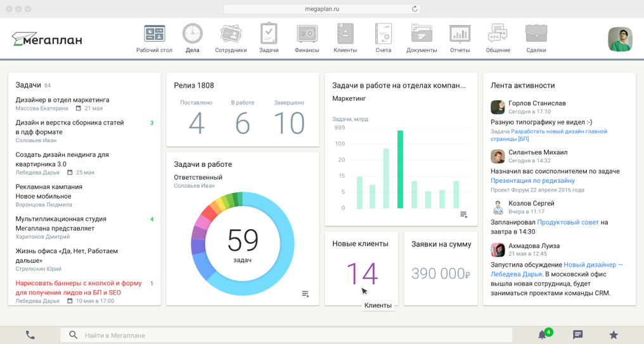Open the Отчеты chart icon
The width and height of the screenshot is (644, 344).
(x=460, y=34)
